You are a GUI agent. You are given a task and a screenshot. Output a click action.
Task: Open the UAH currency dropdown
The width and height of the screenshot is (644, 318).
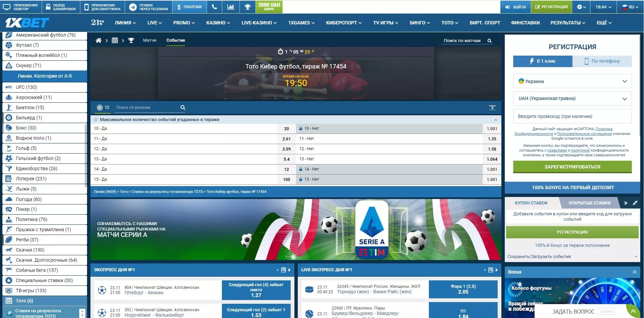point(572,99)
